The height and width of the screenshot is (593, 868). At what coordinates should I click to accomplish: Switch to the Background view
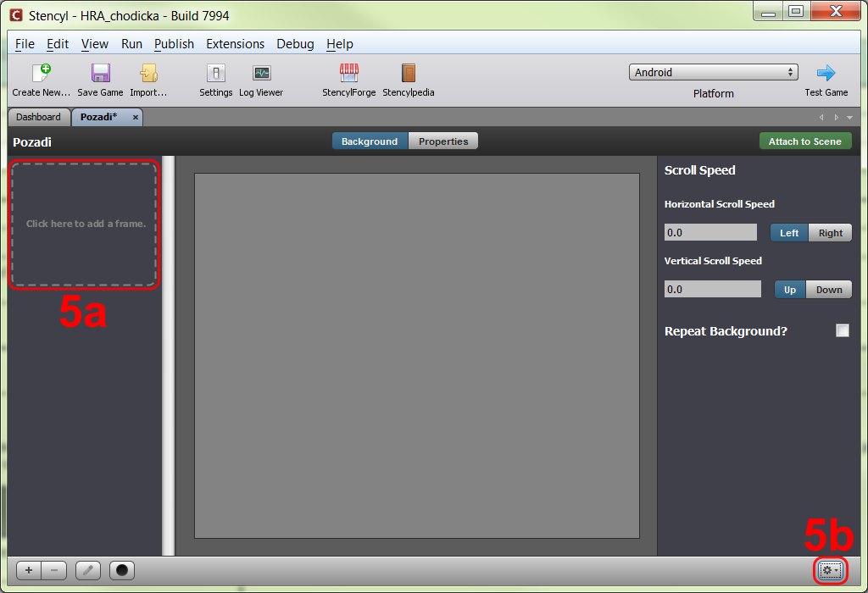point(370,141)
